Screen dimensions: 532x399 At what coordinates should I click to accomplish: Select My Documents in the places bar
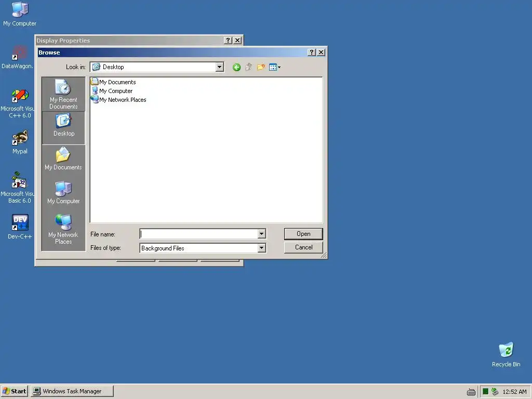coord(63,158)
